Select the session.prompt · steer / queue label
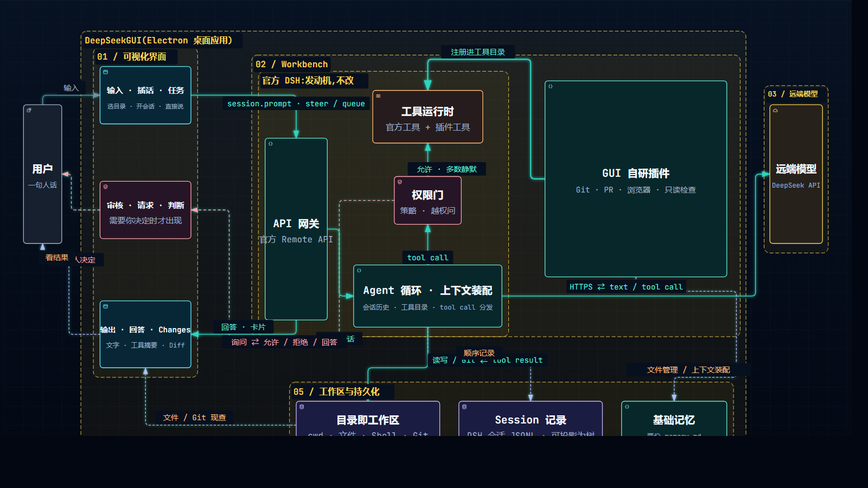This screenshot has height=488, width=868. [x=296, y=104]
